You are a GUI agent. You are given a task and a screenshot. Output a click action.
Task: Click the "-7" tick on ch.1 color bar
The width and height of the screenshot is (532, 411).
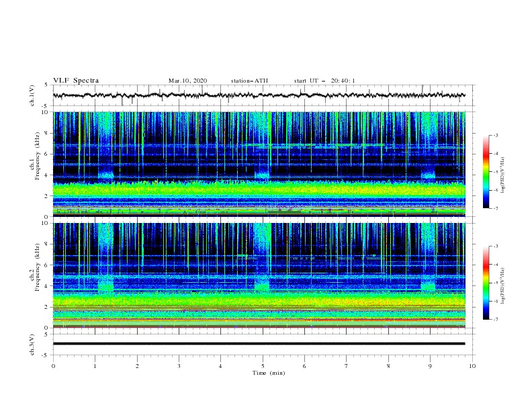coord(496,208)
